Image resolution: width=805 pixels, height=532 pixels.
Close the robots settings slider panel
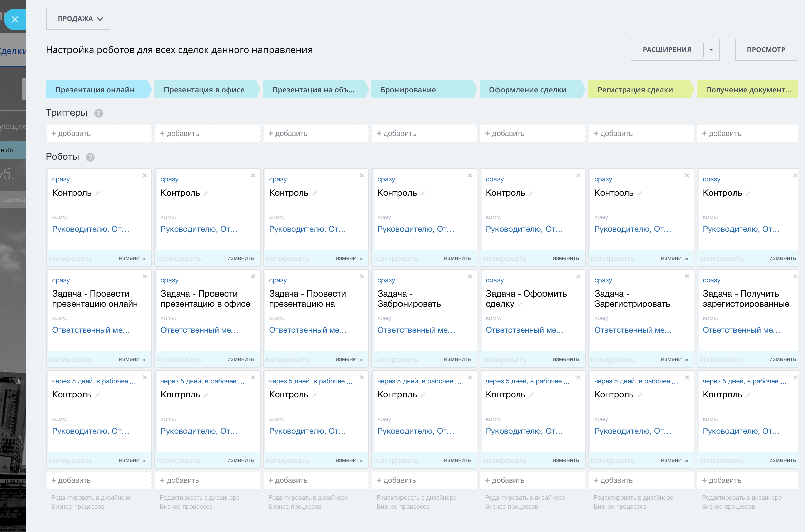click(x=15, y=20)
